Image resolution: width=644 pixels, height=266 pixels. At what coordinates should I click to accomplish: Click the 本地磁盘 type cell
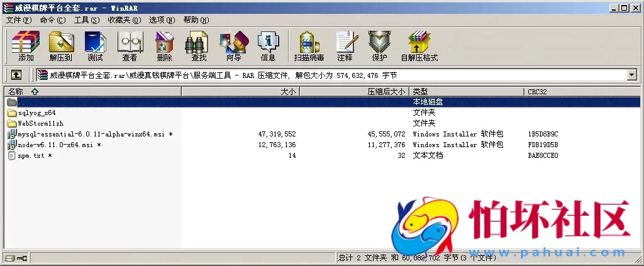[428, 102]
